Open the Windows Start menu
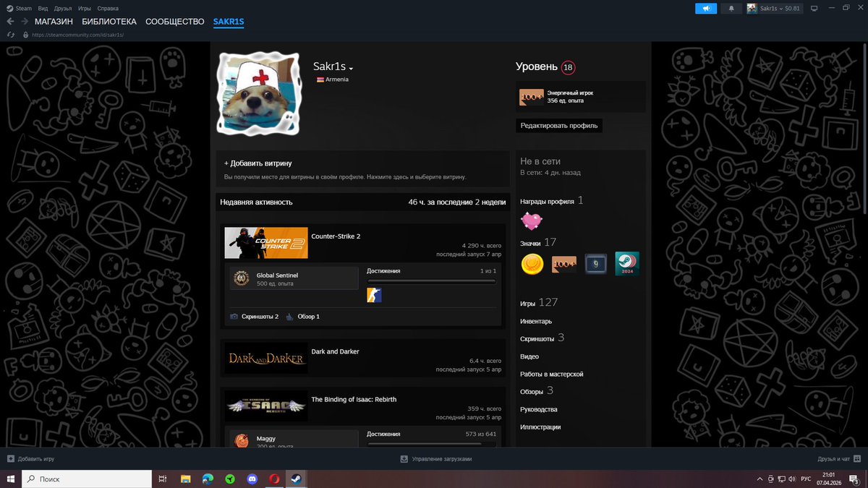The width and height of the screenshot is (868, 488). (10, 479)
